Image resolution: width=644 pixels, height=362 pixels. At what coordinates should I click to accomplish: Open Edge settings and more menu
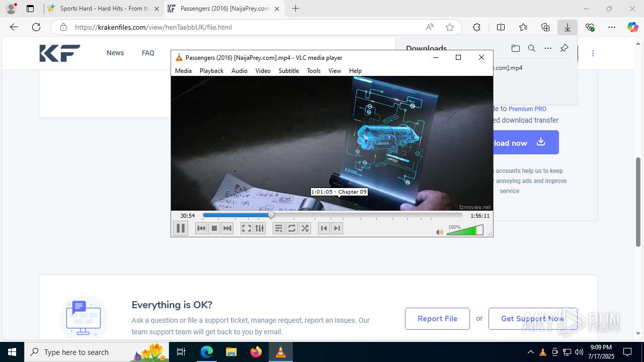coord(612,27)
